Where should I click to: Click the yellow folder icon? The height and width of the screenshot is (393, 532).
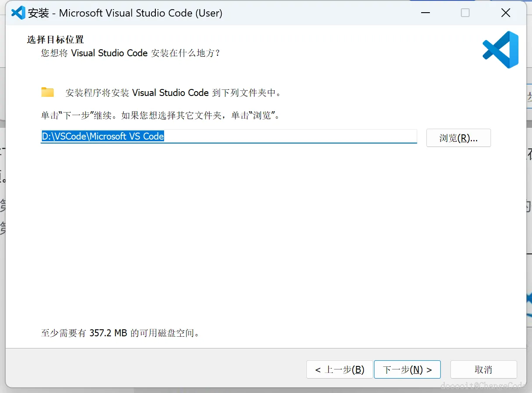(48, 92)
